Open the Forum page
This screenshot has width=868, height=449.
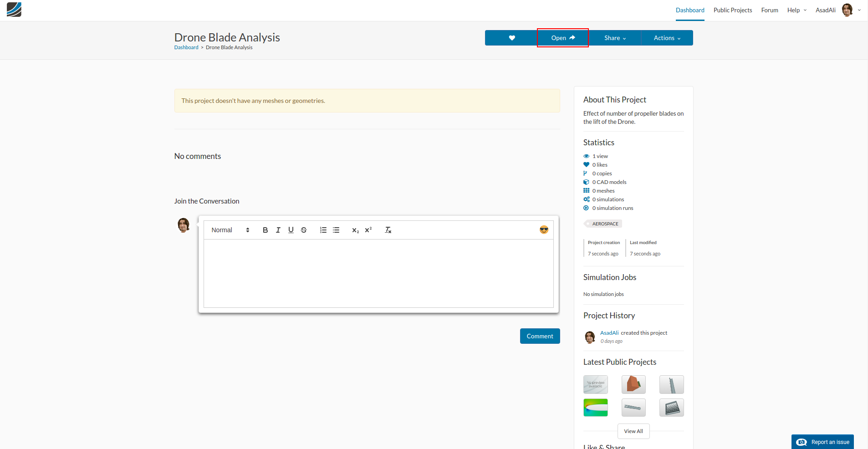coord(770,10)
